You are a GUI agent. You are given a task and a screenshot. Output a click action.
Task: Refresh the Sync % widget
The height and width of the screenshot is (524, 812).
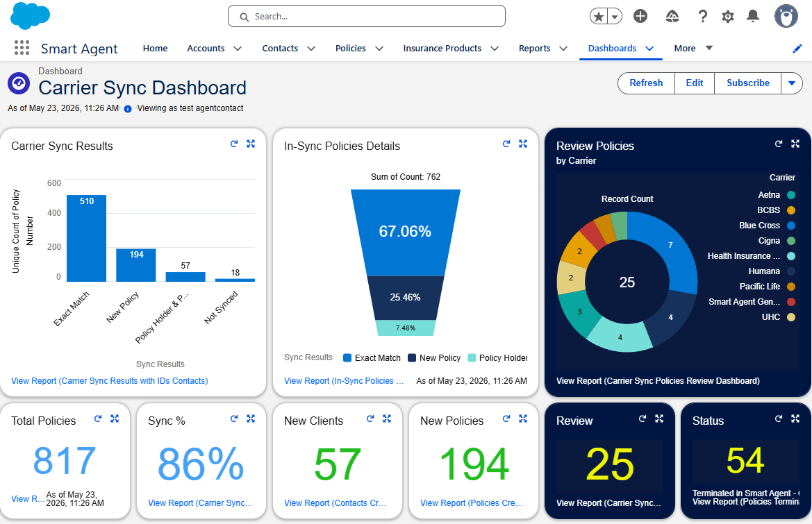(234, 419)
